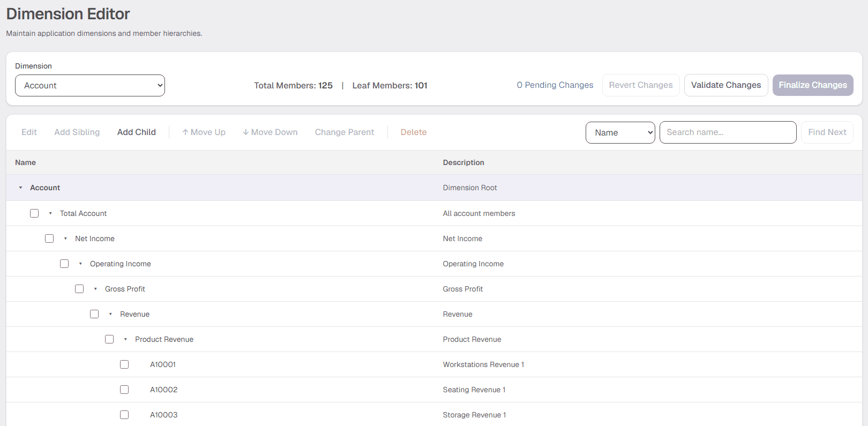This screenshot has width=868, height=426.
Task: Collapse the Operating Income node arrow
Action: pyautogui.click(x=80, y=264)
